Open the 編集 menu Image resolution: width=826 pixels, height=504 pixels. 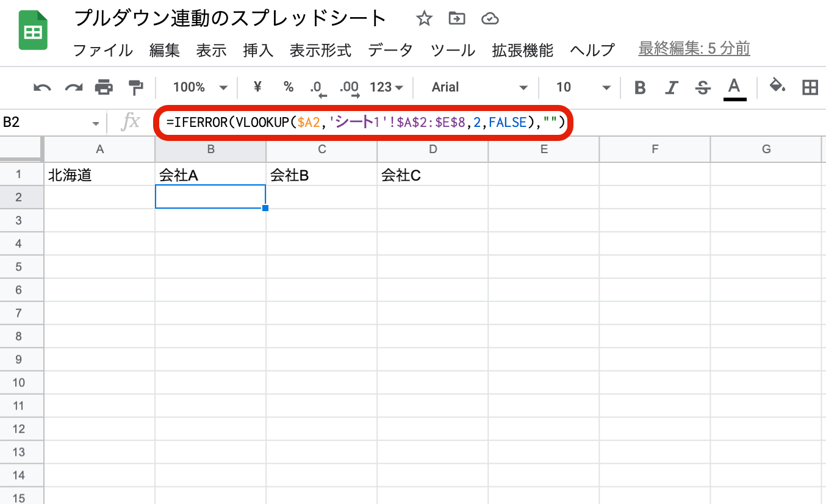pos(165,50)
